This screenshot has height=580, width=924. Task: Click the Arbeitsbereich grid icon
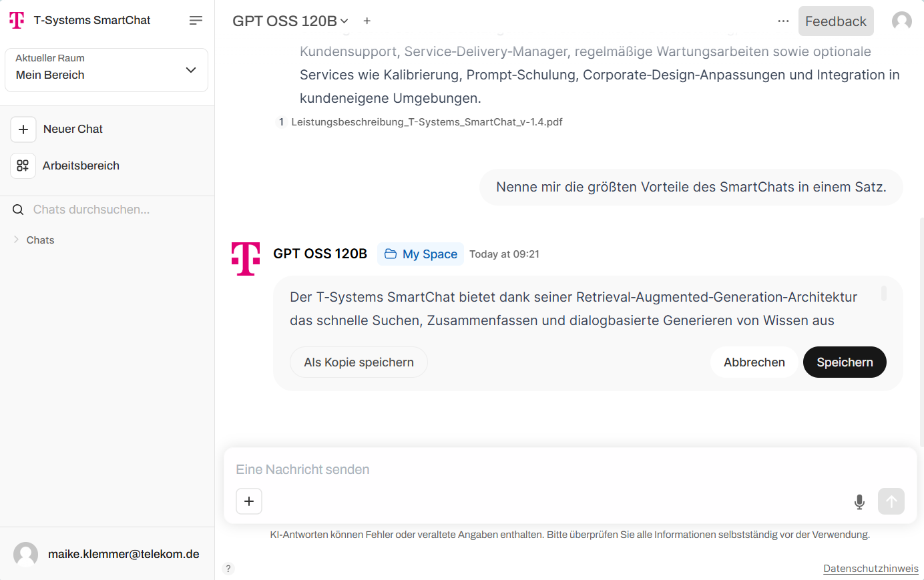tap(23, 166)
